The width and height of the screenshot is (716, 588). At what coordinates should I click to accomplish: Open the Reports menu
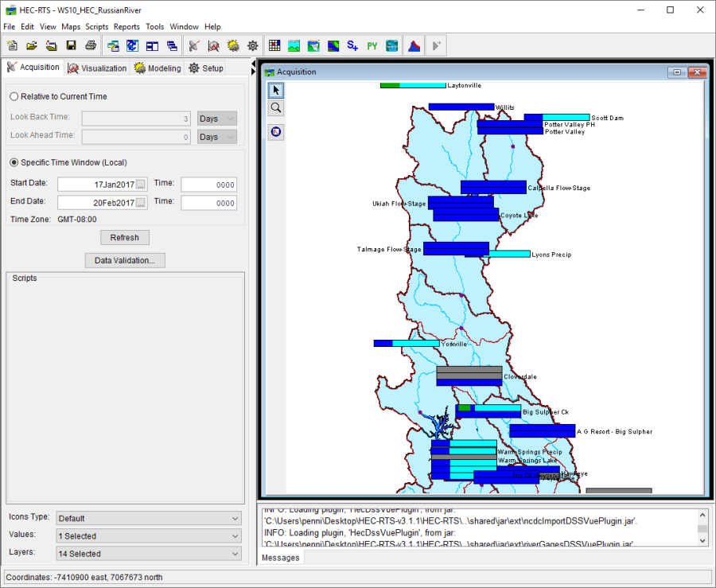pyautogui.click(x=126, y=26)
